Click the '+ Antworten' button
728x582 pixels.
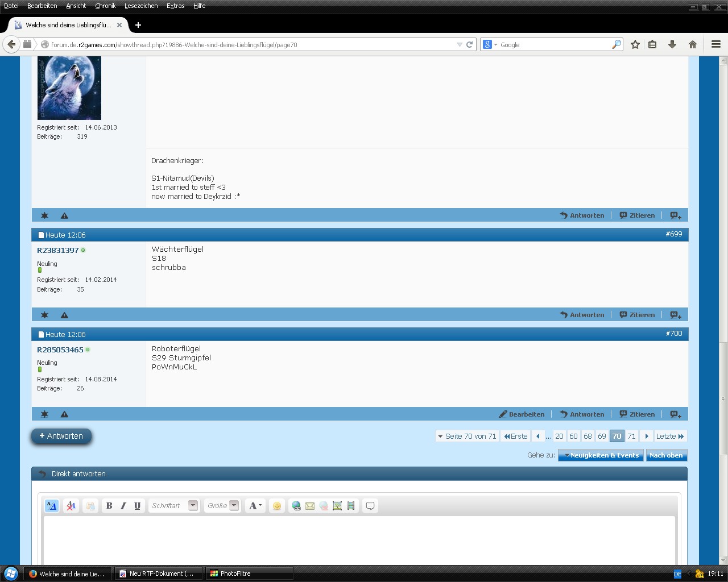[x=61, y=436]
